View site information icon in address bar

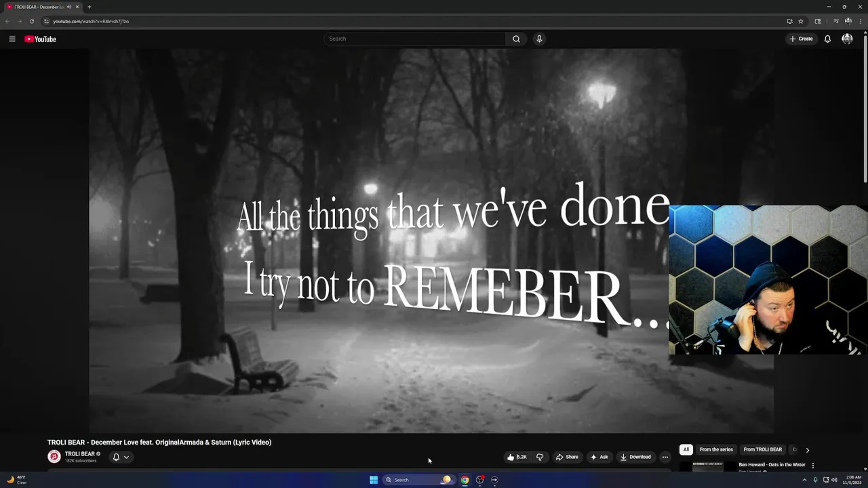46,21
